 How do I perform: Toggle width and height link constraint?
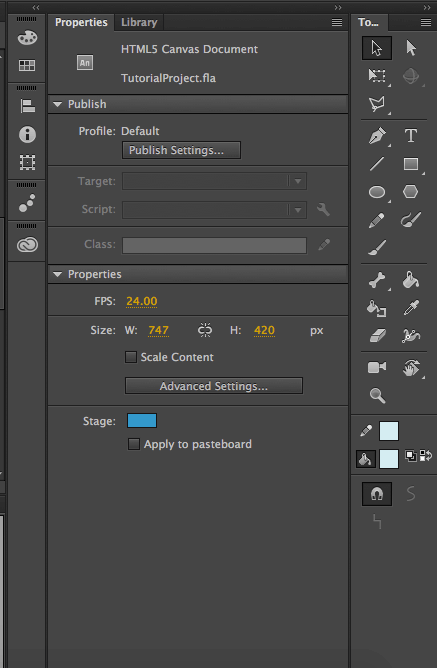tap(205, 330)
